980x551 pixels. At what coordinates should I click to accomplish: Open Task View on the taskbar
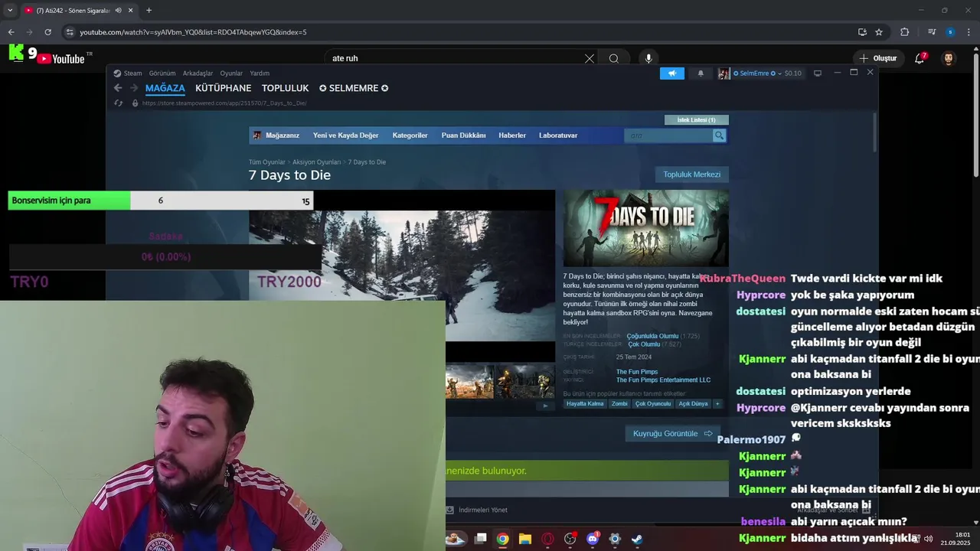point(480,539)
